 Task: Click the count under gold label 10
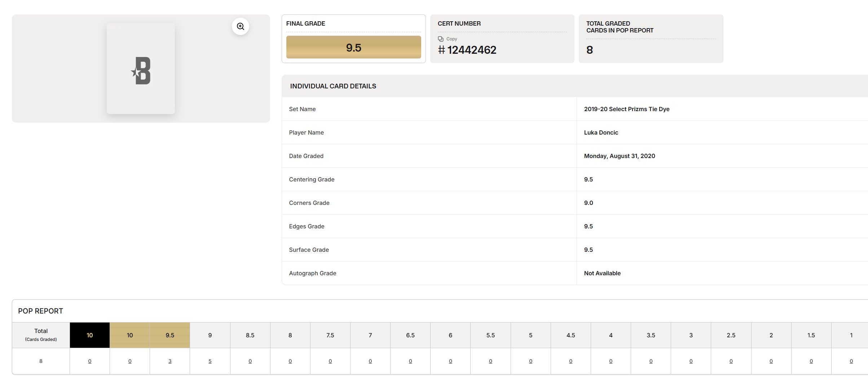(x=130, y=361)
